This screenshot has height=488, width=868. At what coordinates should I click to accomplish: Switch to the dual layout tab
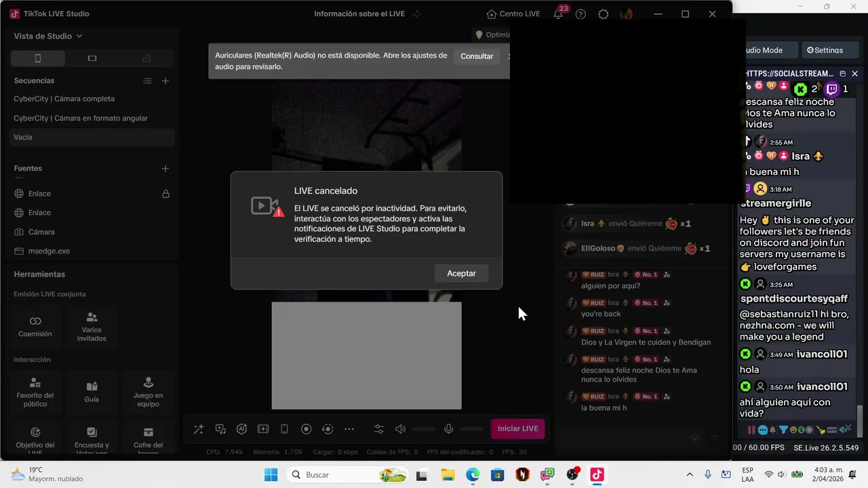pyautogui.click(x=146, y=58)
